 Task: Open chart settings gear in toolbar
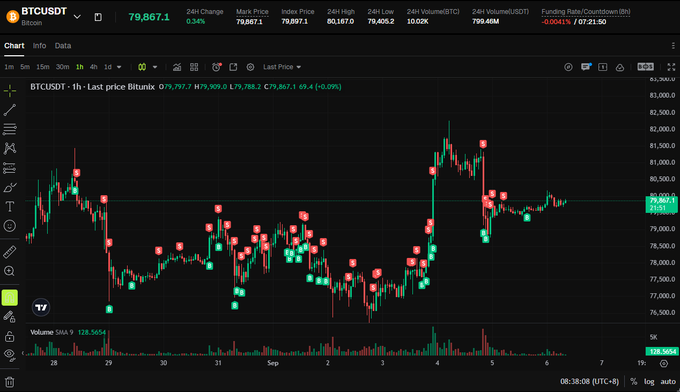click(x=250, y=67)
